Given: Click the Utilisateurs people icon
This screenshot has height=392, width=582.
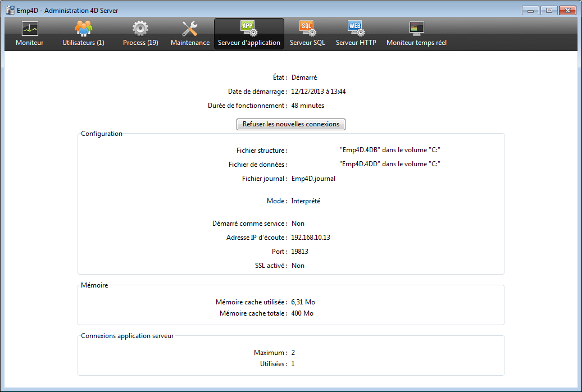Looking at the screenshot, I should 83,28.
